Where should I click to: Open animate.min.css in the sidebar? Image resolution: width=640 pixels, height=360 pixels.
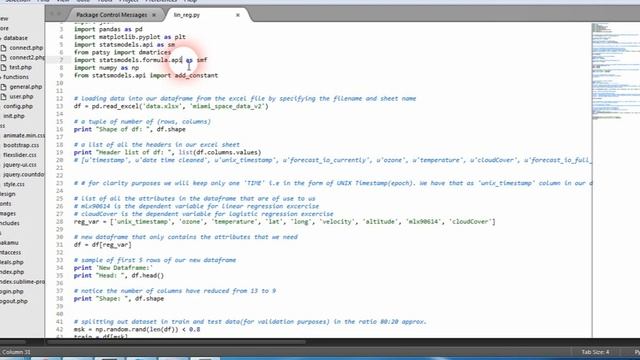24,136
